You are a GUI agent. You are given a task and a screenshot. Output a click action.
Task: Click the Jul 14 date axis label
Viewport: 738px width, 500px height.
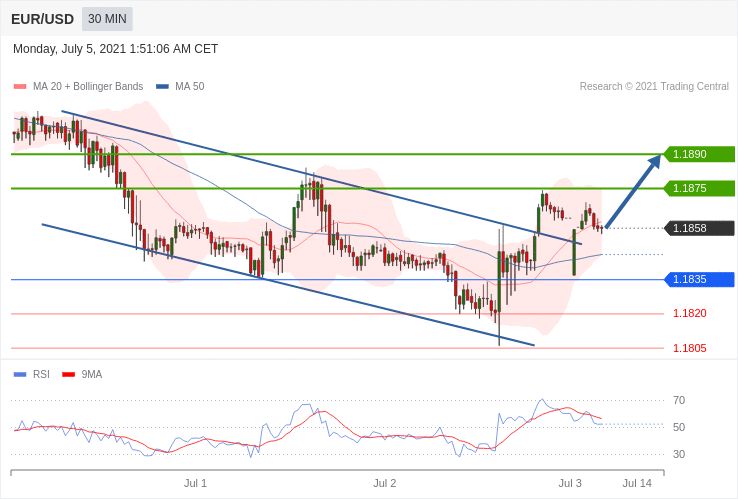(637, 484)
